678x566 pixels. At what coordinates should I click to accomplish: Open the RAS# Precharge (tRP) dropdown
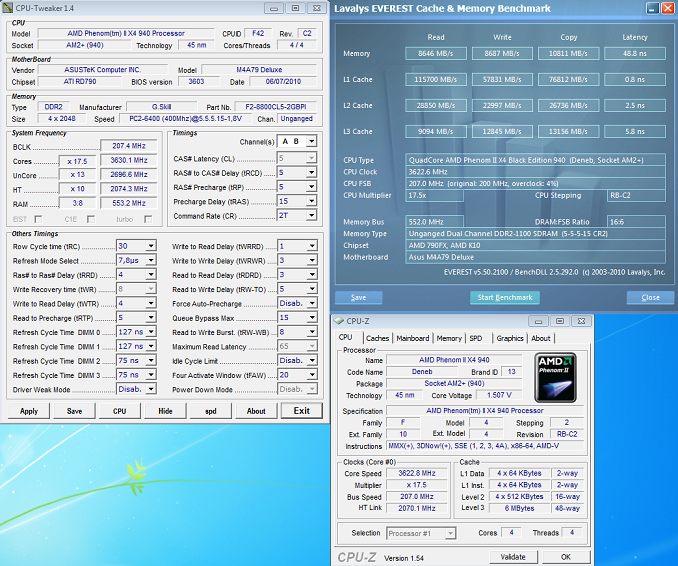click(x=311, y=187)
